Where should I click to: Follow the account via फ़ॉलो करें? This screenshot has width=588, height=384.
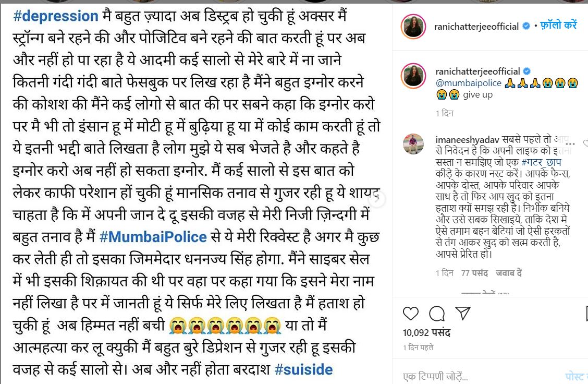pyautogui.click(x=558, y=25)
